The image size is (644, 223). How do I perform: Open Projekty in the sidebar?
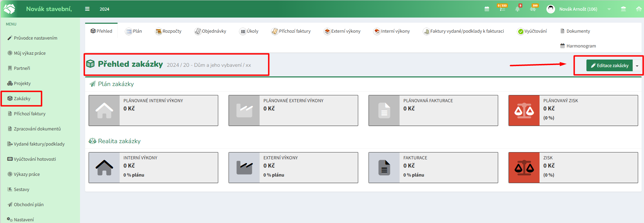(19, 83)
